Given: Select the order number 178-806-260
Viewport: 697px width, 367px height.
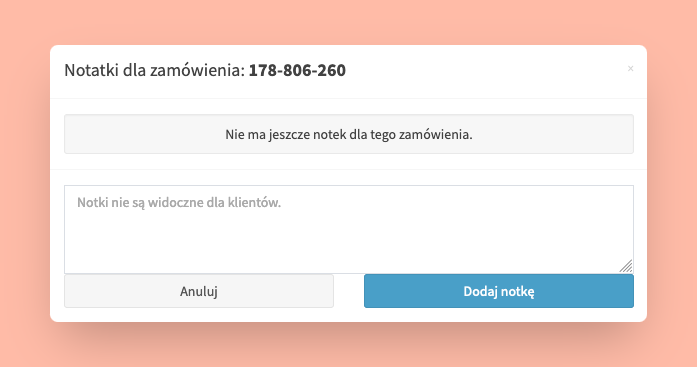Looking at the screenshot, I should 297,70.
